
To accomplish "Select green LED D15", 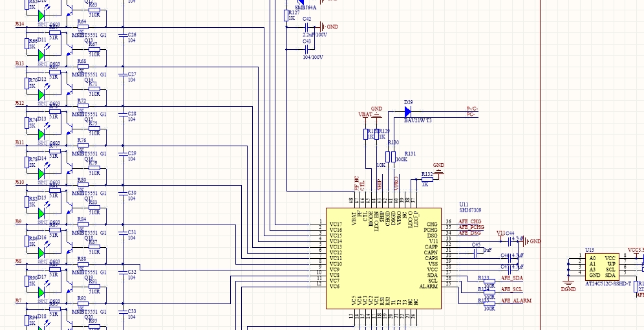I will (x=41, y=214).
